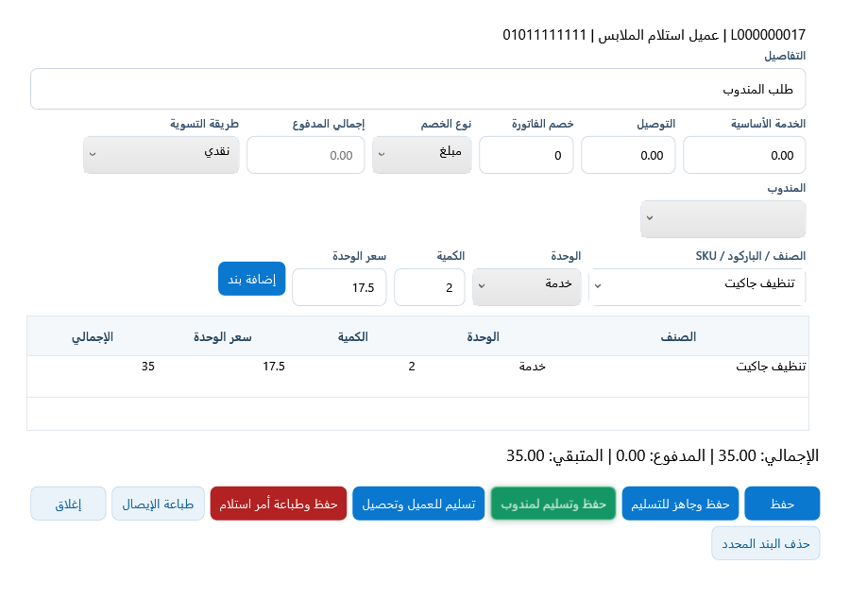Click the totals summary line الإجمالي: 35.00

pos(662,455)
